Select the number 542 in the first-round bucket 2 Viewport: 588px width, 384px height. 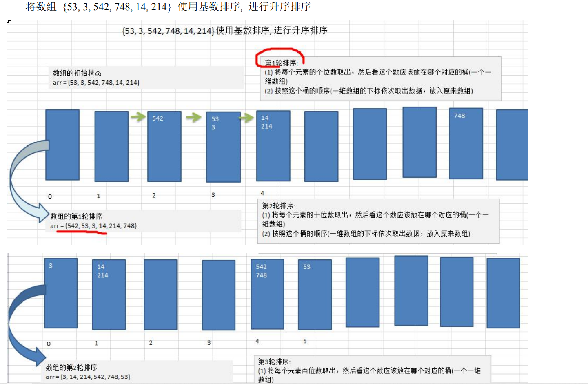[158, 118]
